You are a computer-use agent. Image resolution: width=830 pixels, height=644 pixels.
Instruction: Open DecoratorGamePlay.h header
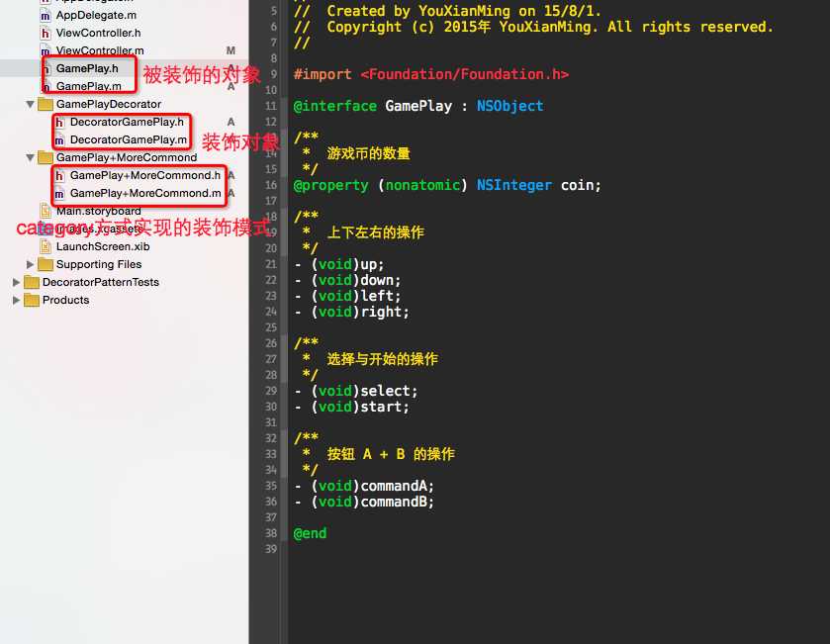pyautogui.click(x=127, y=123)
